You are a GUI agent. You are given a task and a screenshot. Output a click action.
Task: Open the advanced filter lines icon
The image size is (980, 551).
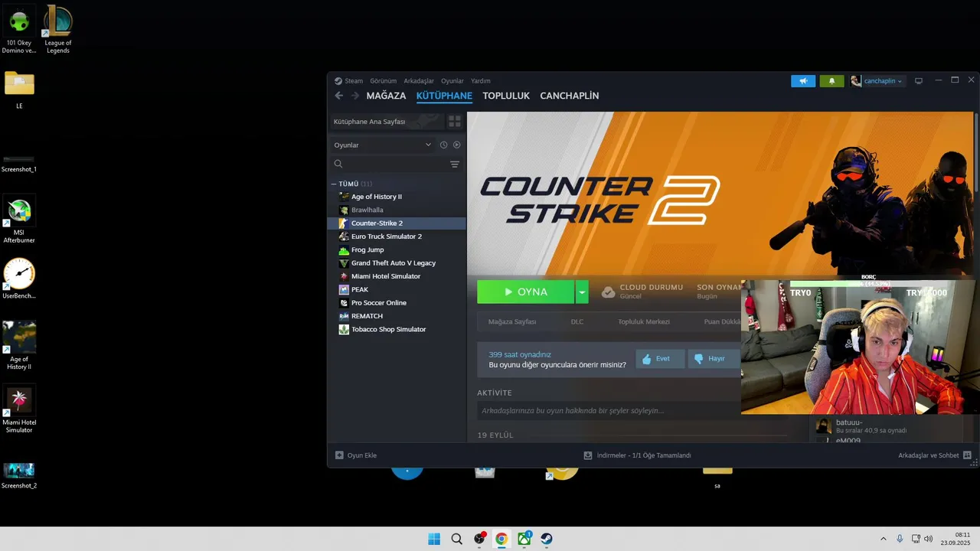pyautogui.click(x=455, y=164)
